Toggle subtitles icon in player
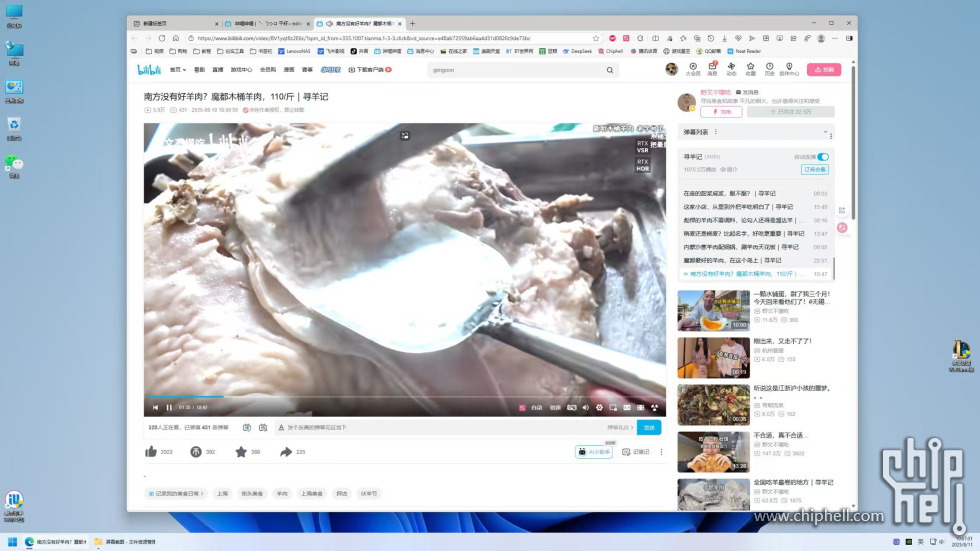The height and width of the screenshot is (551, 980). click(x=571, y=407)
